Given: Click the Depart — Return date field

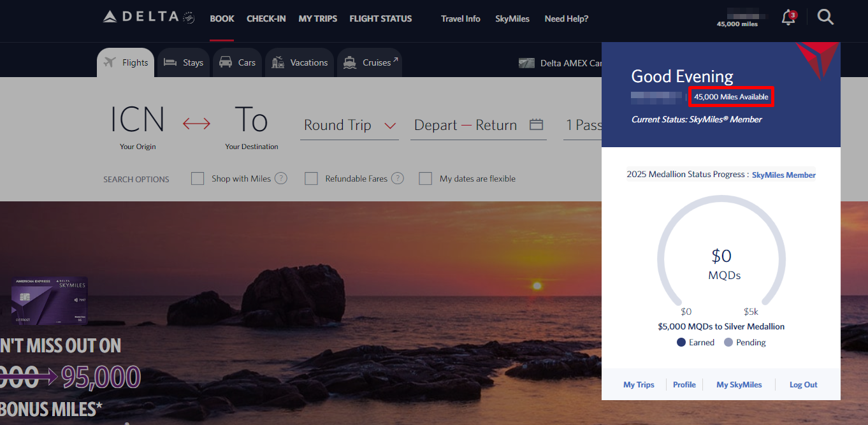Looking at the screenshot, I should 479,125.
